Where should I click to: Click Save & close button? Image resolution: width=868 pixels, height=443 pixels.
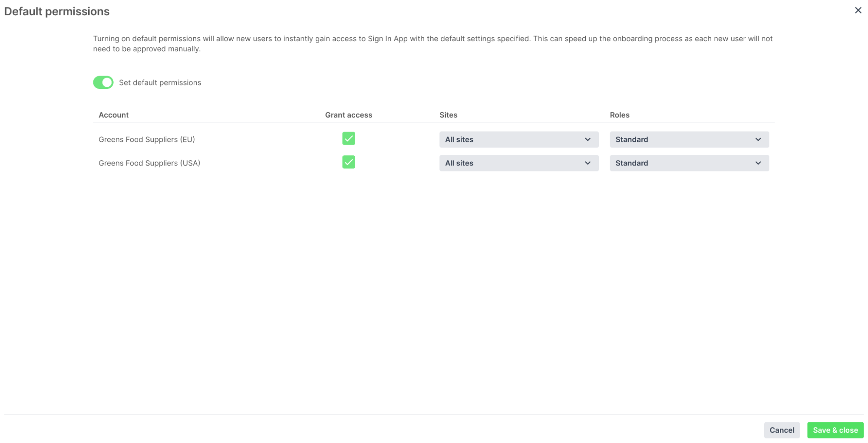835,430
